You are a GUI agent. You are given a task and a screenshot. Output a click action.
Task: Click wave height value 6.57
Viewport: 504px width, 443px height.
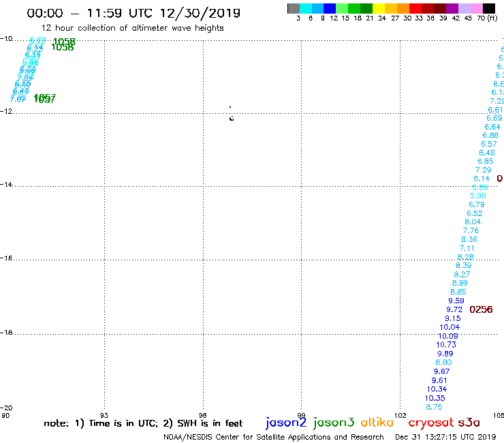(489, 144)
